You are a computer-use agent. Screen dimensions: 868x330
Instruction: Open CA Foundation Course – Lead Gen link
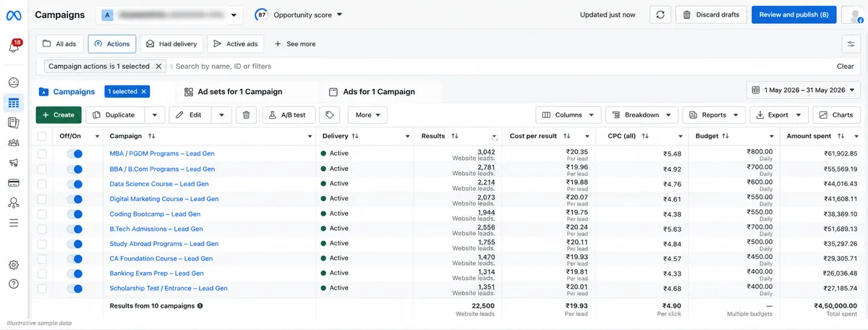161,258
